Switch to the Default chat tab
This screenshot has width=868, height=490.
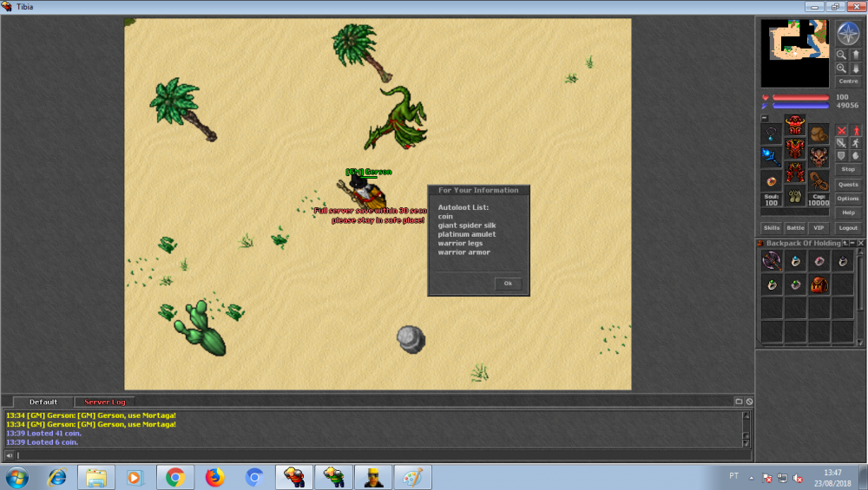pos(43,402)
